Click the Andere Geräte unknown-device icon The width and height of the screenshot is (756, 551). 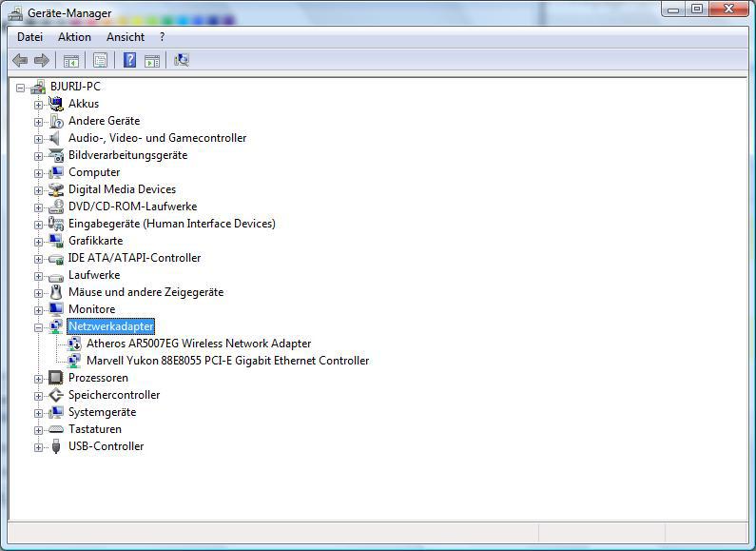click(x=56, y=121)
